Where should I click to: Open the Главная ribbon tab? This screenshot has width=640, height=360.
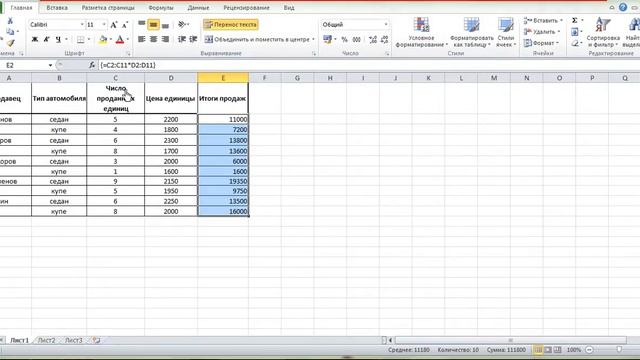click(x=21, y=8)
